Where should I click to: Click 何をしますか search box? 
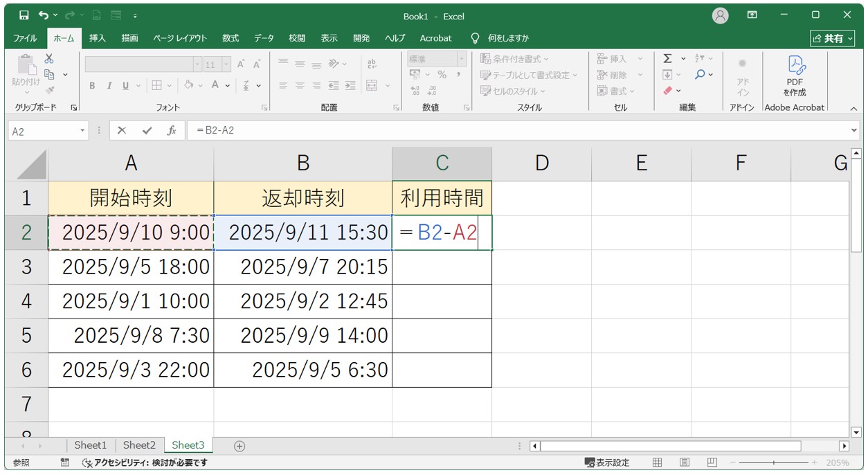(x=508, y=38)
